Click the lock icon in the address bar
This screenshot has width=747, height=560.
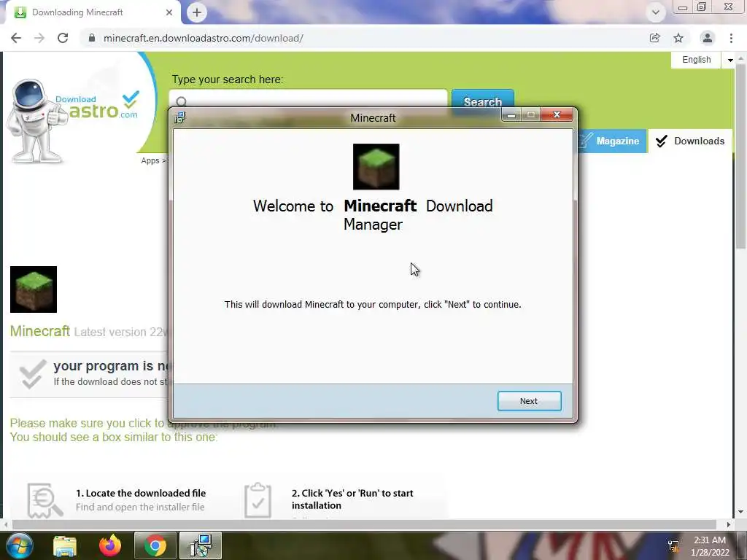[92, 38]
